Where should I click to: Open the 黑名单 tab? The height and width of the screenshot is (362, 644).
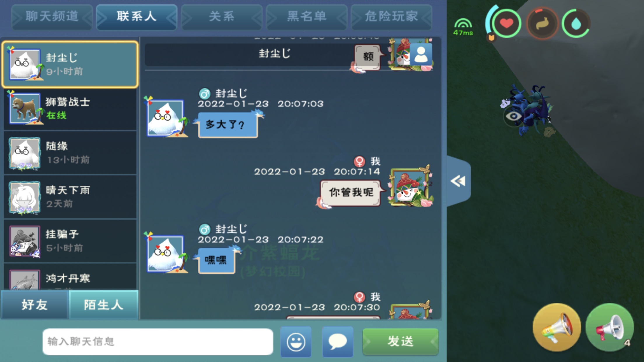click(307, 17)
